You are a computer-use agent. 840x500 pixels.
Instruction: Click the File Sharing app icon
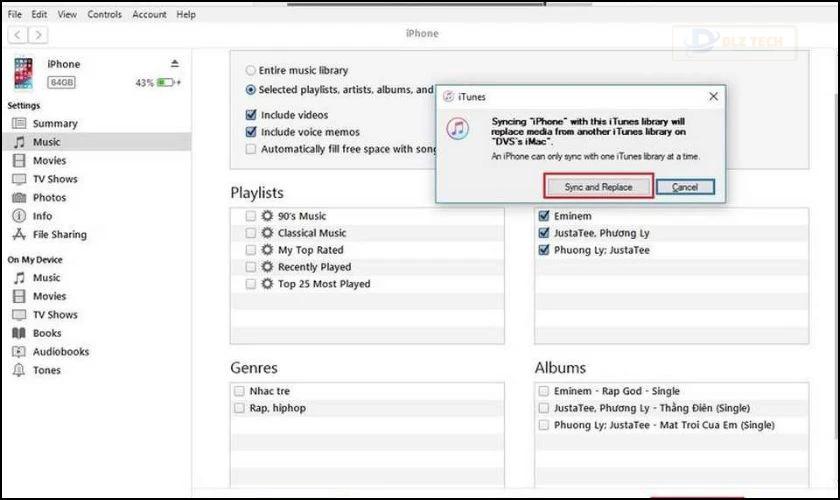tap(19, 235)
